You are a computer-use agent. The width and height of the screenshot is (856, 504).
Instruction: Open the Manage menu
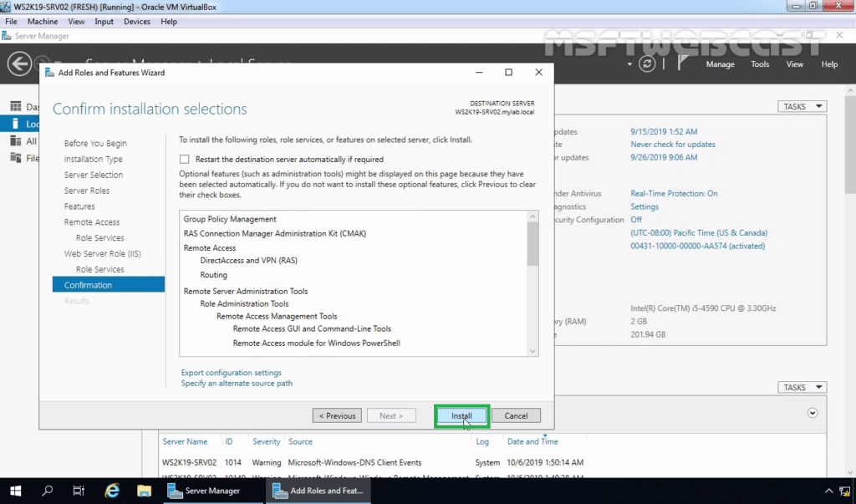tap(720, 64)
